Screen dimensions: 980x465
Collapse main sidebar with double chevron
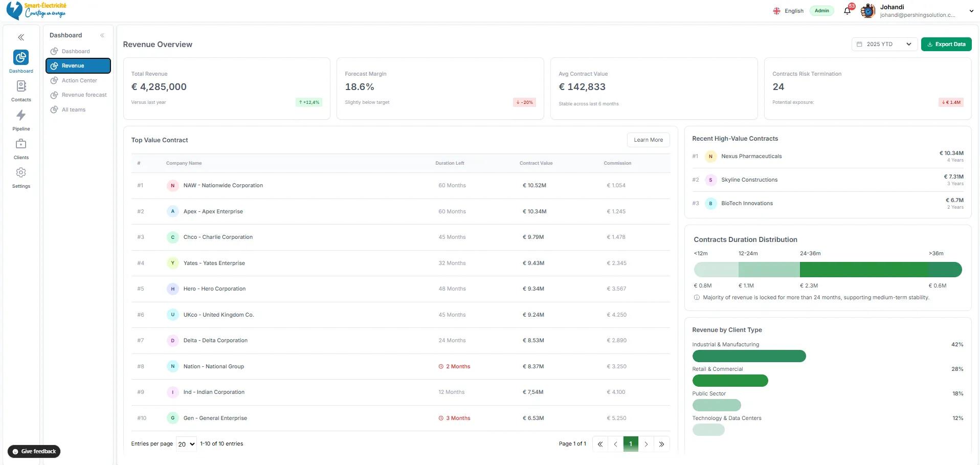21,37
